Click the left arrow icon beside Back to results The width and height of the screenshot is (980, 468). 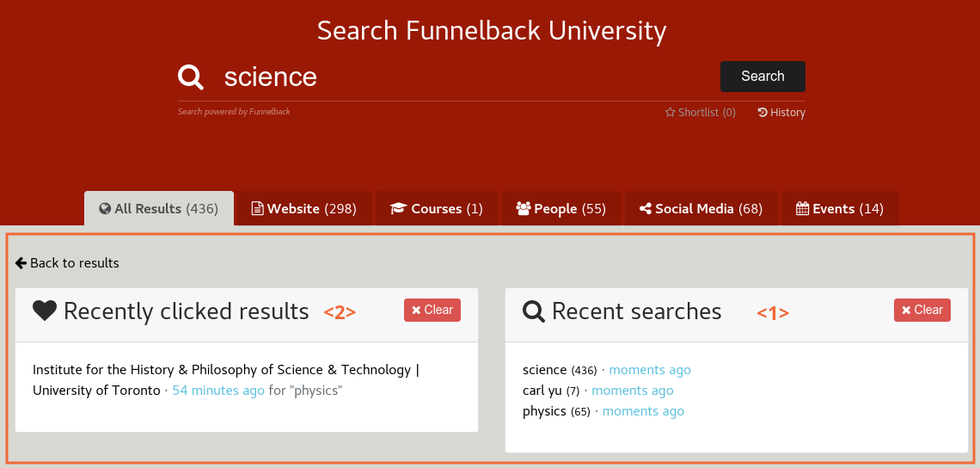click(x=21, y=262)
